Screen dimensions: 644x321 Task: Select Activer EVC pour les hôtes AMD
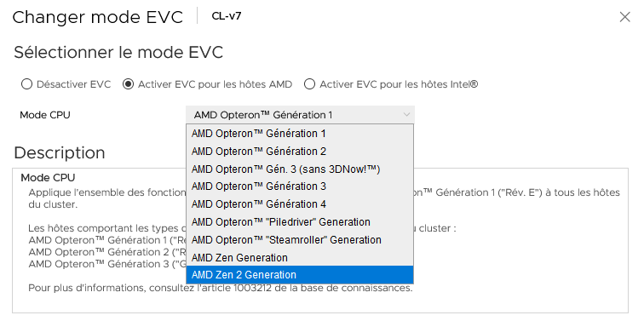[128, 84]
